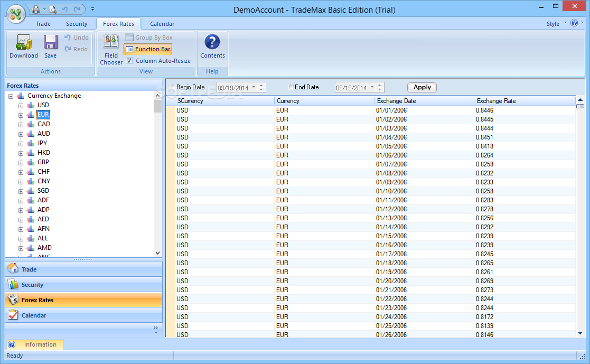Click the tree panel scrollbar thumb
The width and height of the screenshot is (590, 364).
157,107
